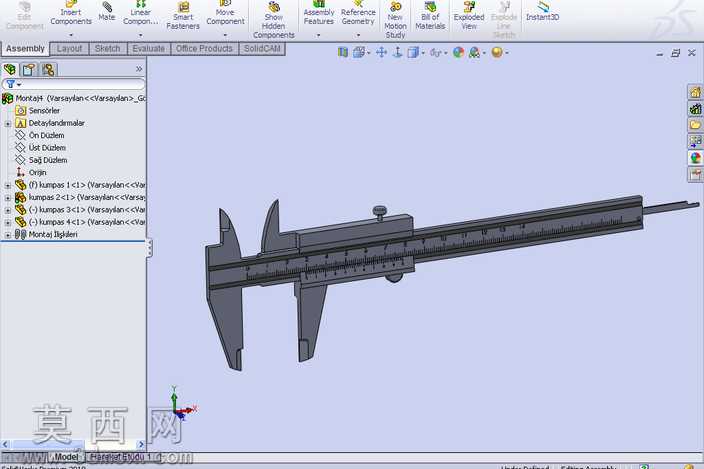
Task: Select the Mate tool
Action: click(x=107, y=12)
